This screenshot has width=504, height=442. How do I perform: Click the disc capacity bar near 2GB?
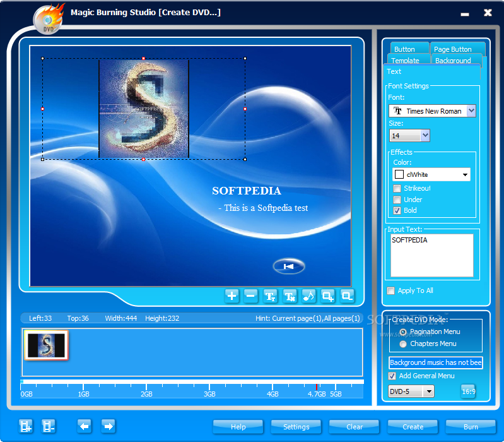[x=146, y=383]
